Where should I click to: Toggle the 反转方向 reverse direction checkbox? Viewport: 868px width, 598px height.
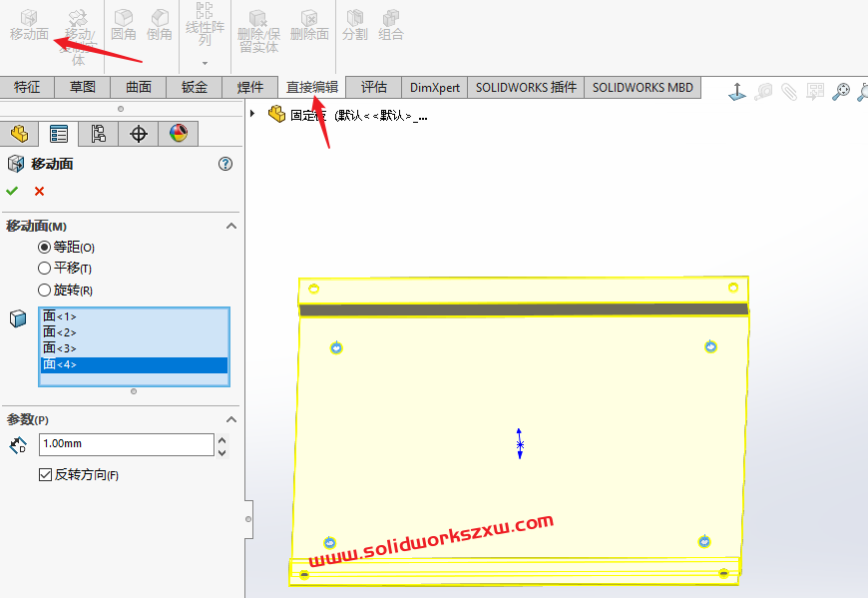45,475
